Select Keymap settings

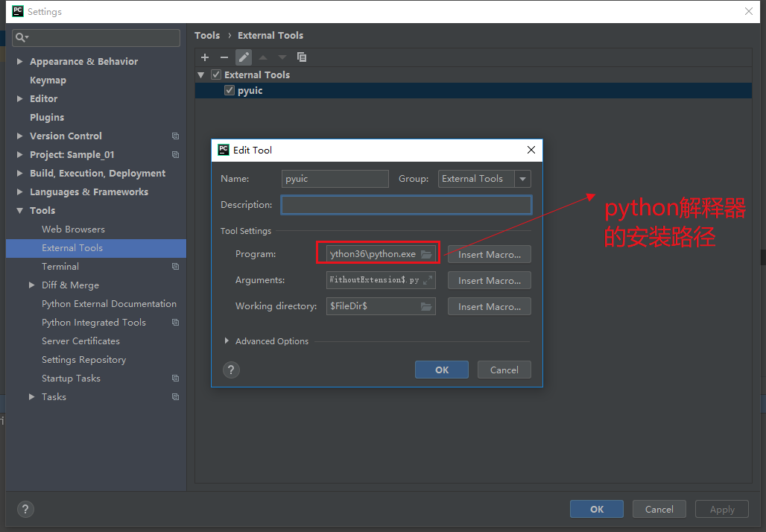click(48, 80)
